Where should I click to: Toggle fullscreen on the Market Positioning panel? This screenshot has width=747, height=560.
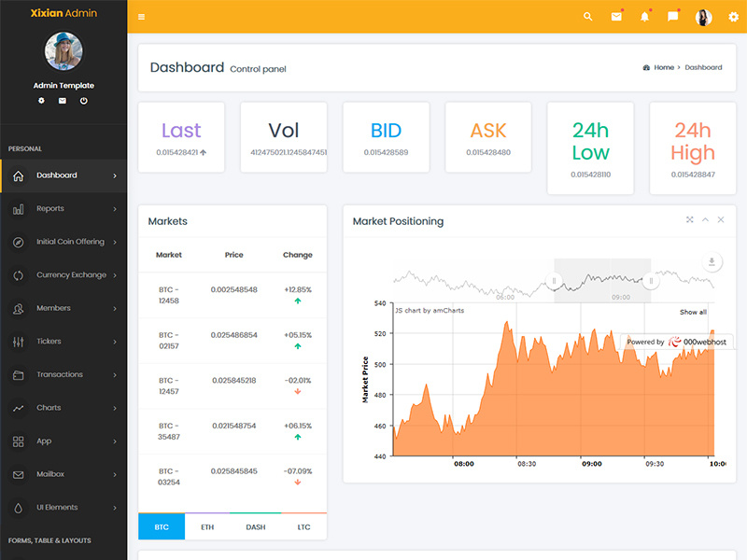click(688, 220)
